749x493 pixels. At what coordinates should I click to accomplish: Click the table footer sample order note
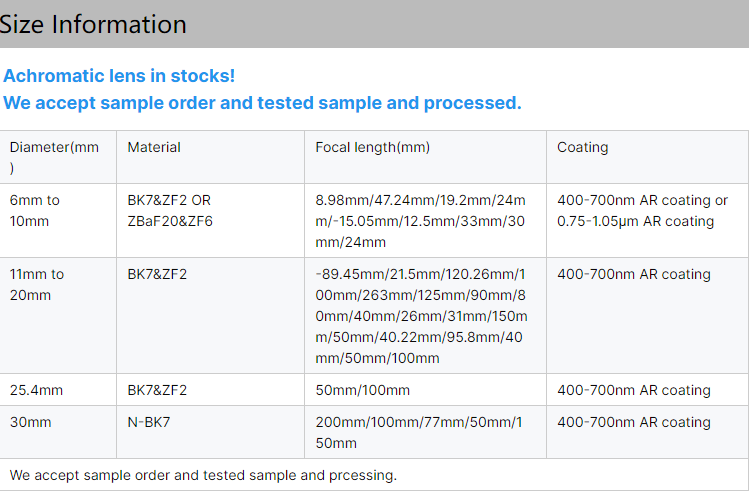(x=203, y=474)
